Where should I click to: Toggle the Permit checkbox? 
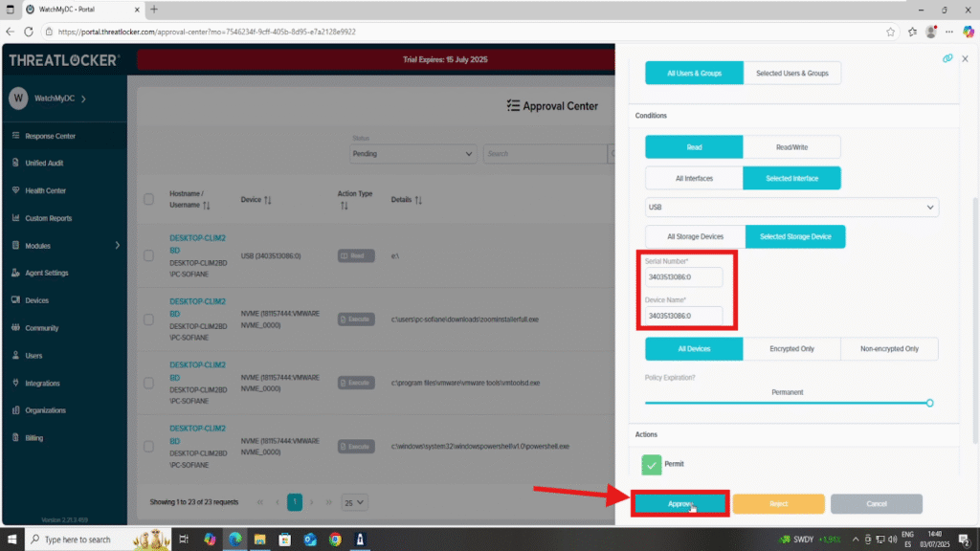pos(651,464)
